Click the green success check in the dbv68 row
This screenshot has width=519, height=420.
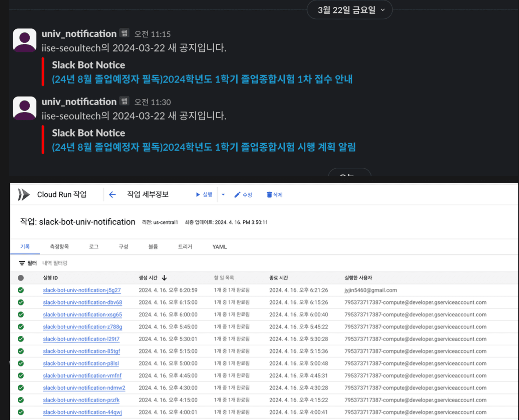point(21,302)
